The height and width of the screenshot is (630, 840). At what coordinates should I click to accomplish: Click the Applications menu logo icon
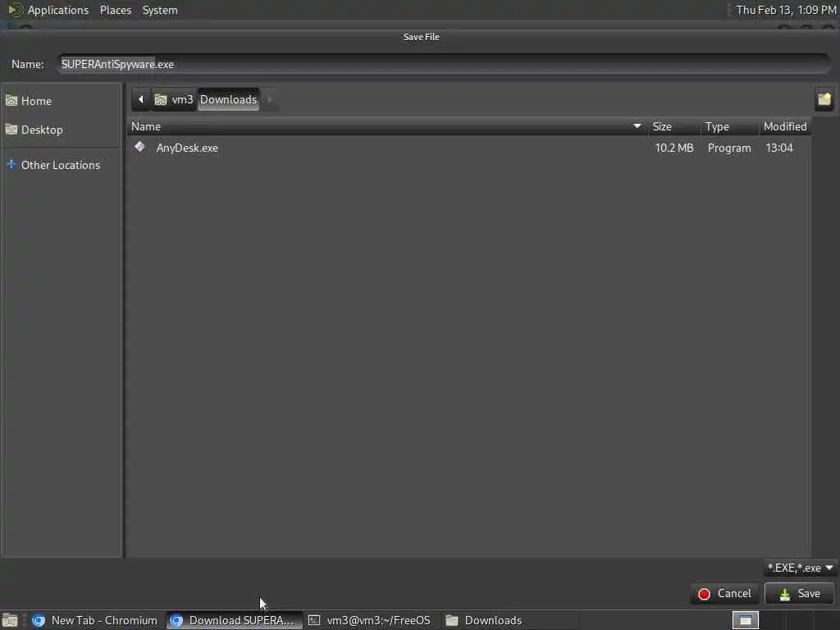[x=15, y=10]
